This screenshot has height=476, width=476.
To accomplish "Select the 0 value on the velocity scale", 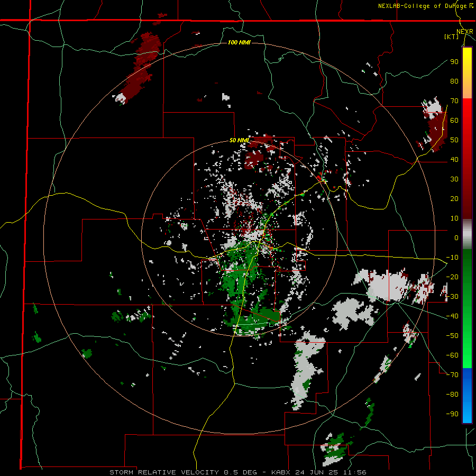I will (456, 238).
